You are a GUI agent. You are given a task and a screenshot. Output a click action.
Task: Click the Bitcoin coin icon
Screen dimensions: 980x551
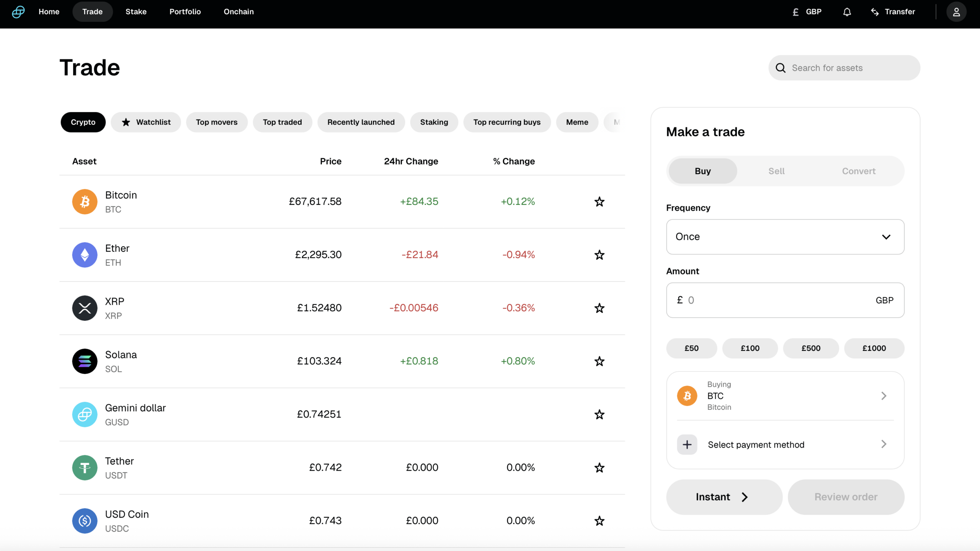pos(85,201)
